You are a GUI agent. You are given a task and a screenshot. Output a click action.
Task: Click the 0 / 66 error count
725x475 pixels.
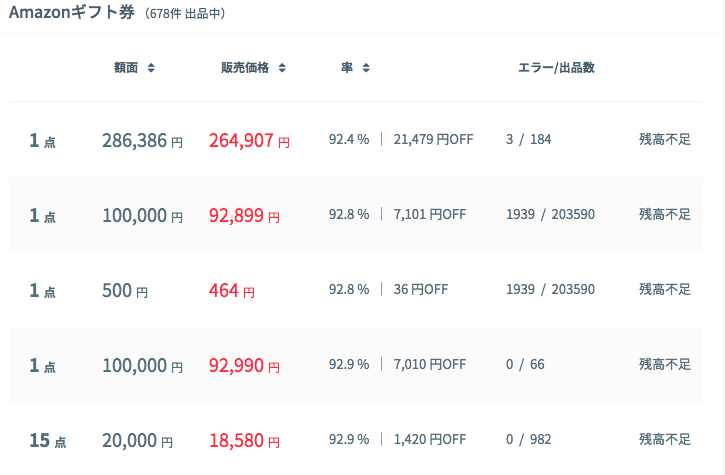[x=525, y=364]
